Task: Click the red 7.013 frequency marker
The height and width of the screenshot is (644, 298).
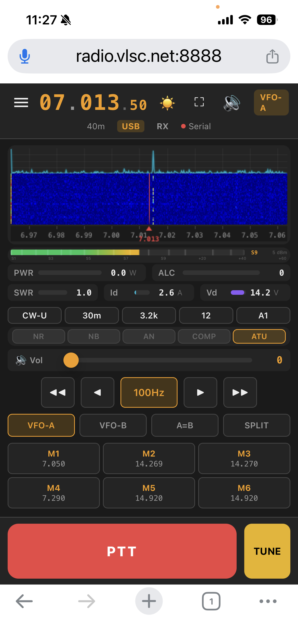Action: 149,239
